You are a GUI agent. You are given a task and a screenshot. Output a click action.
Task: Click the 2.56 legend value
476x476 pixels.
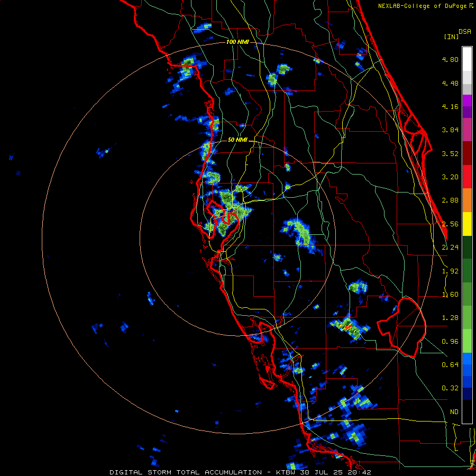(450, 224)
